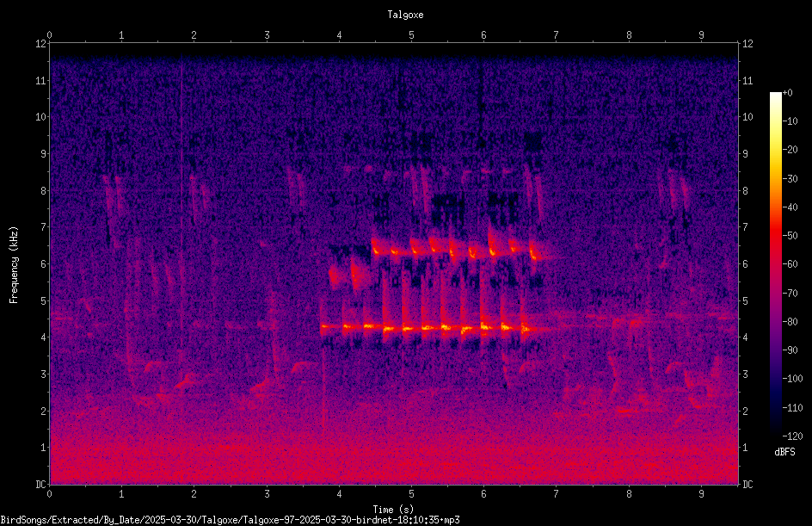812x526 pixels.
Task: Click the 7 second tick on bottom axis
Action: 557,494
